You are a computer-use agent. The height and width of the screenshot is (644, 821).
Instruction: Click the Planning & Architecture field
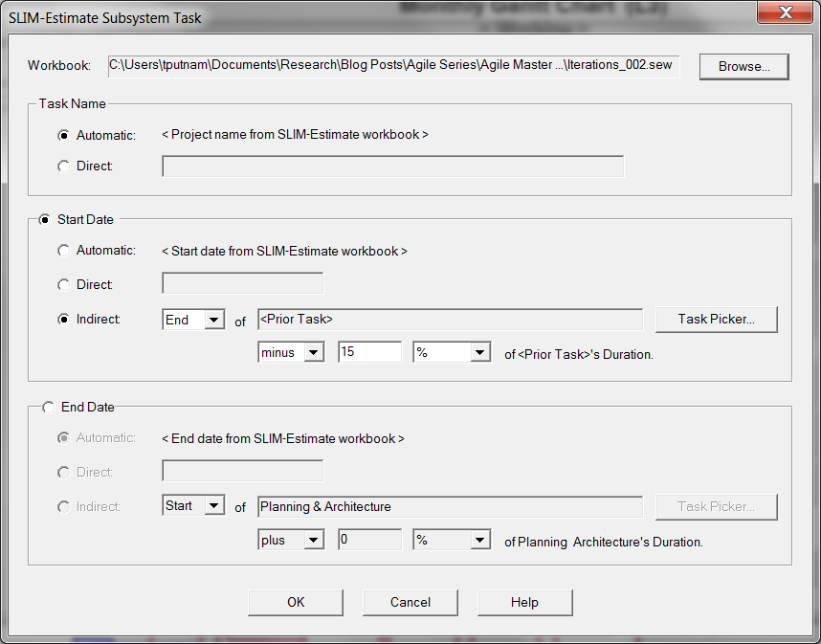pyautogui.click(x=451, y=507)
